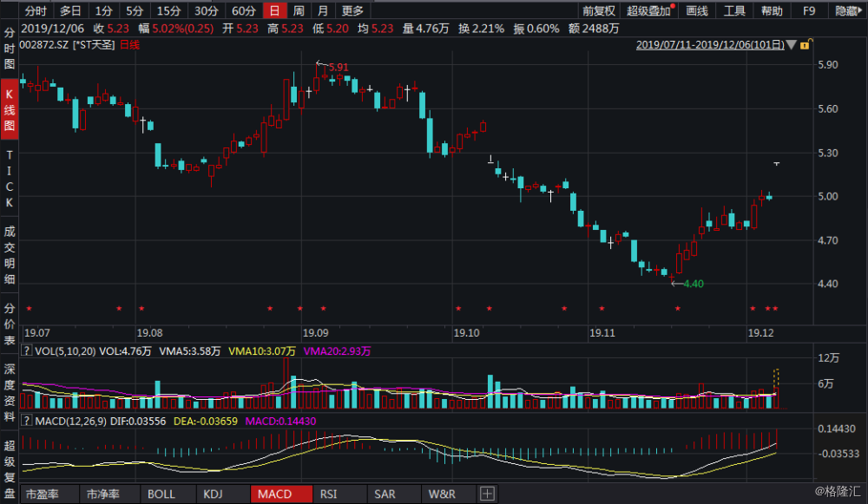868x504 pixels.
Task: Toggle 超级叠加 overlay option
Action: click(648, 11)
